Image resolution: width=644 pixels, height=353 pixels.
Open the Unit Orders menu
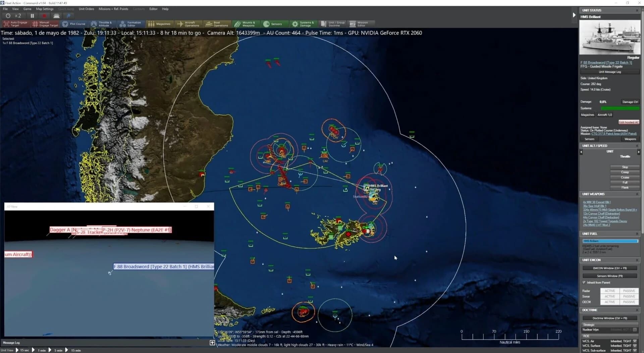tap(87, 9)
